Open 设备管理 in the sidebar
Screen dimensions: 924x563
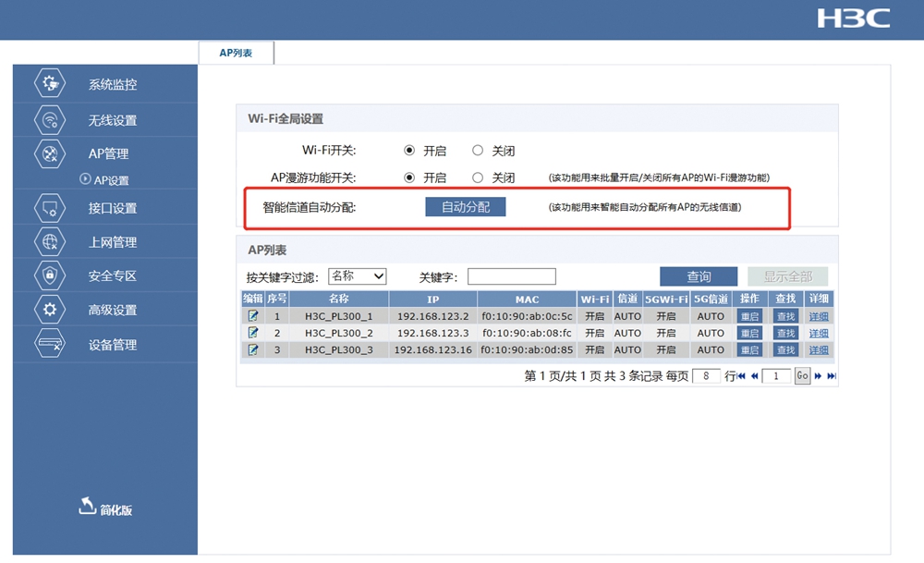click(112, 345)
